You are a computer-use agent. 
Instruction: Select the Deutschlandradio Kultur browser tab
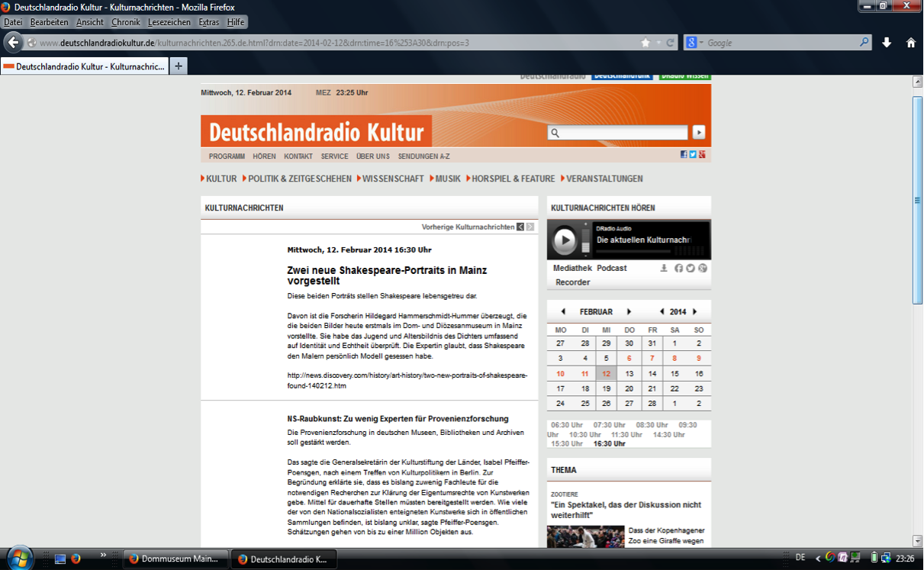(84, 66)
